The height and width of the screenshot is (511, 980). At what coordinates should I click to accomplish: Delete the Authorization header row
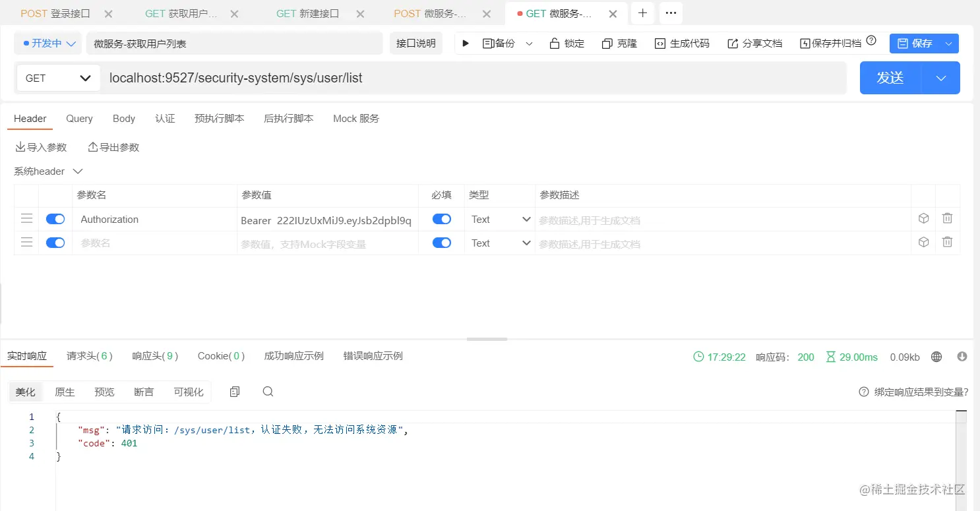(x=947, y=218)
